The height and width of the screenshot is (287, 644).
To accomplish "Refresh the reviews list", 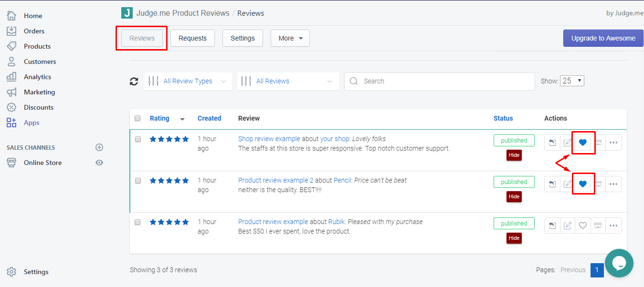I will (x=134, y=81).
